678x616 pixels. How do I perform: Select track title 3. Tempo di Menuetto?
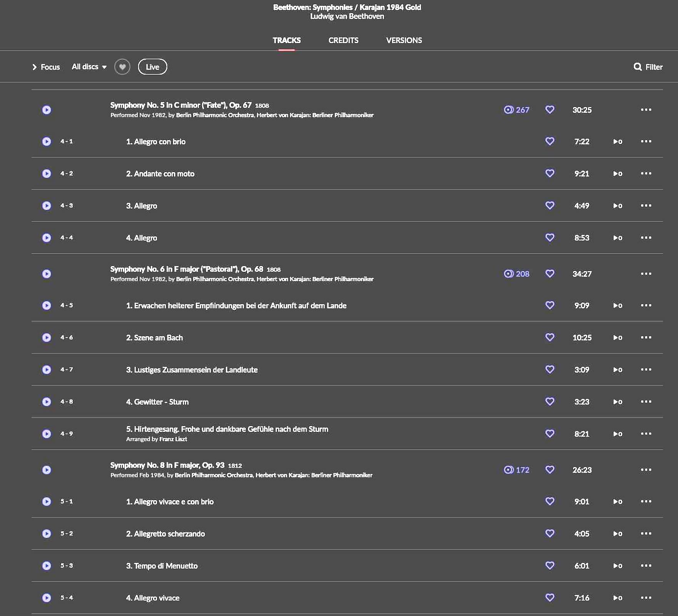pyautogui.click(x=162, y=566)
